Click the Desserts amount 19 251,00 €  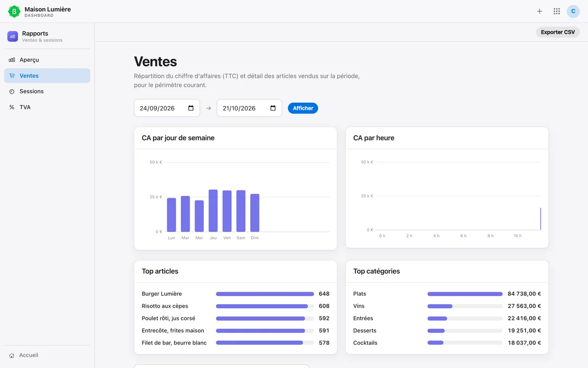pyautogui.click(x=524, y=331)
